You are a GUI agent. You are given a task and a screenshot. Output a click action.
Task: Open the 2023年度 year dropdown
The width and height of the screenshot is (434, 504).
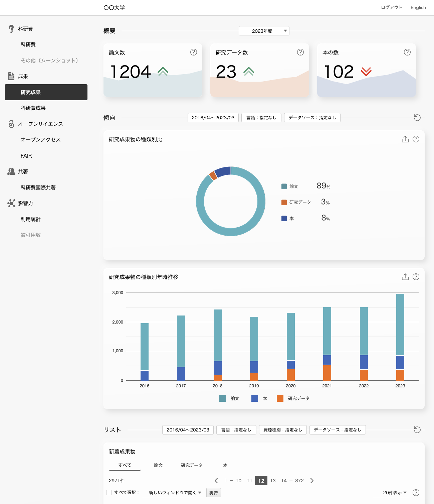coord(264,31)
